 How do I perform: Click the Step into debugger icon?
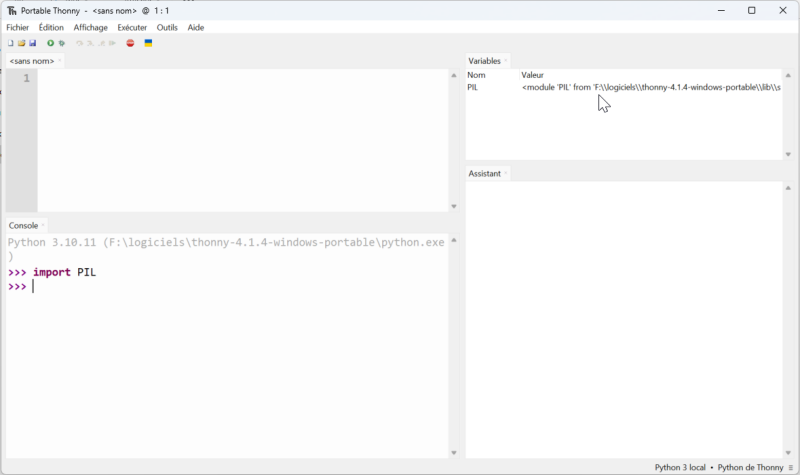(x=90, y=43)
